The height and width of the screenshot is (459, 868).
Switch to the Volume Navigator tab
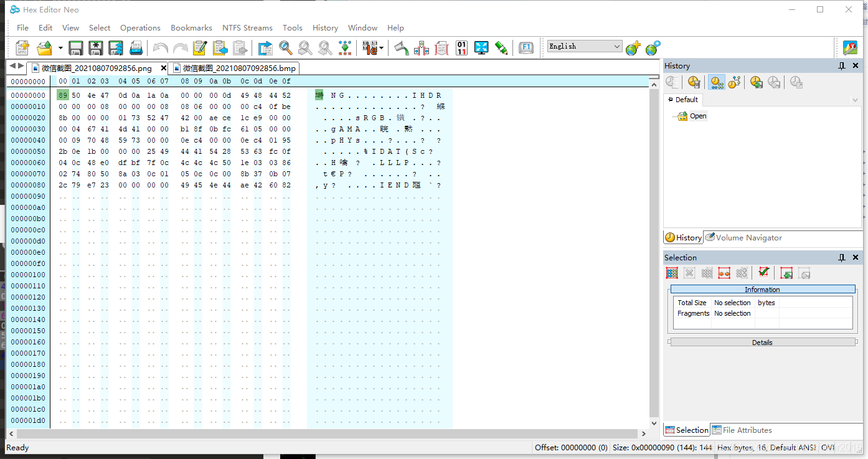click(743, 237)
